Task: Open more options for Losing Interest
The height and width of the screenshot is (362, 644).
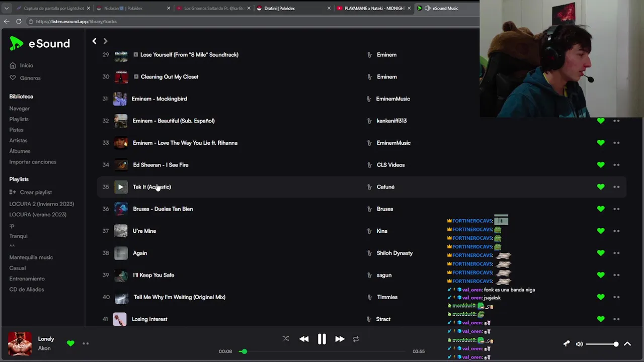Action: point(616,319)
